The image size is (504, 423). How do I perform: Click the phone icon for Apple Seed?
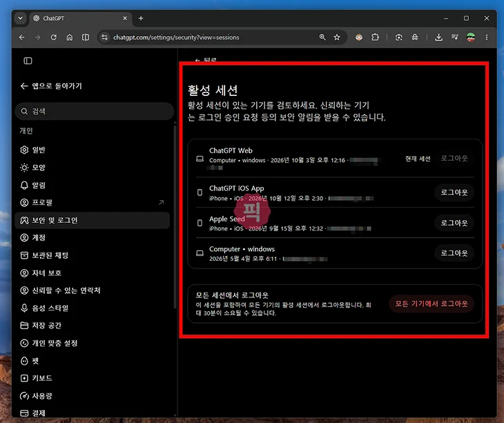coord(200,223)
